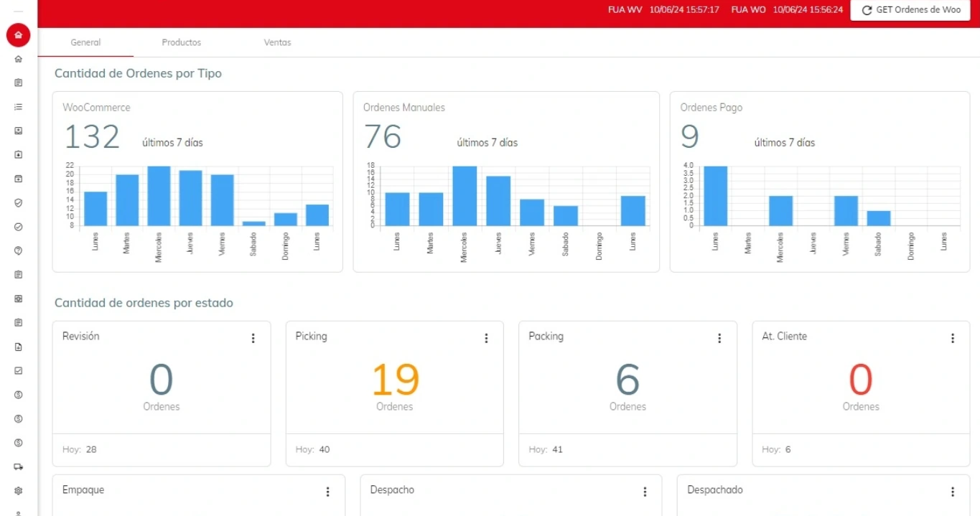Screen dimensions: 980x516
Task: Click the refresh icon in GET Ordenes de Woo
Action: point(867,10)
